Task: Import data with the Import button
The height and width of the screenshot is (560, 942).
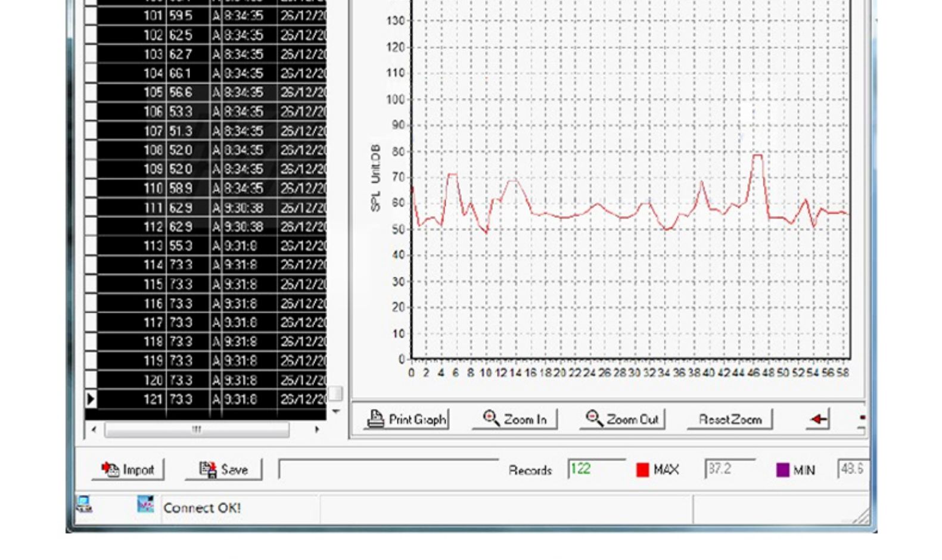Action: tap(128, 469)
